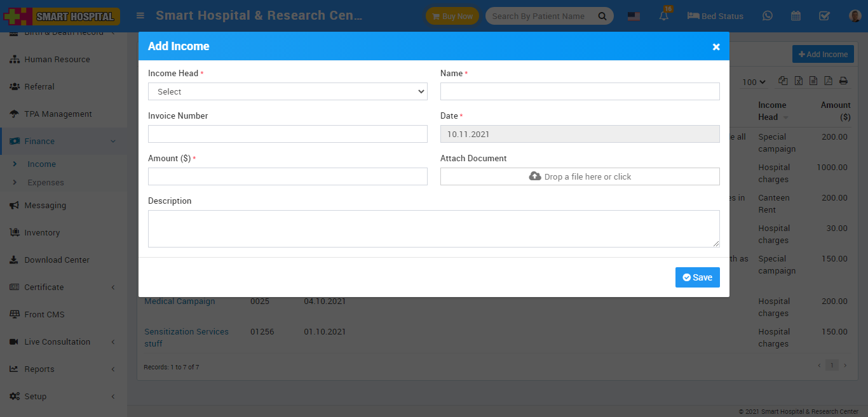Click the notification bell icon
The width and height of the screenshot is (868, 417).
click(x=664, y=17)
